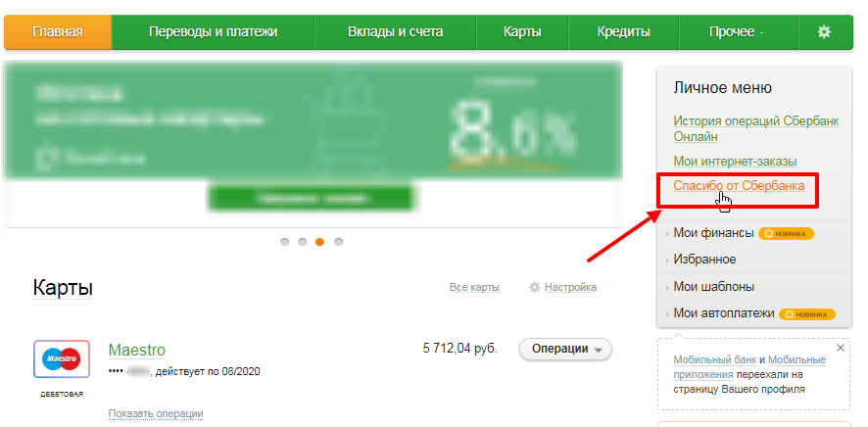Click the новинка badge next to Мои автоплатежи
This screenshot has width=868, height=427.
807,314
